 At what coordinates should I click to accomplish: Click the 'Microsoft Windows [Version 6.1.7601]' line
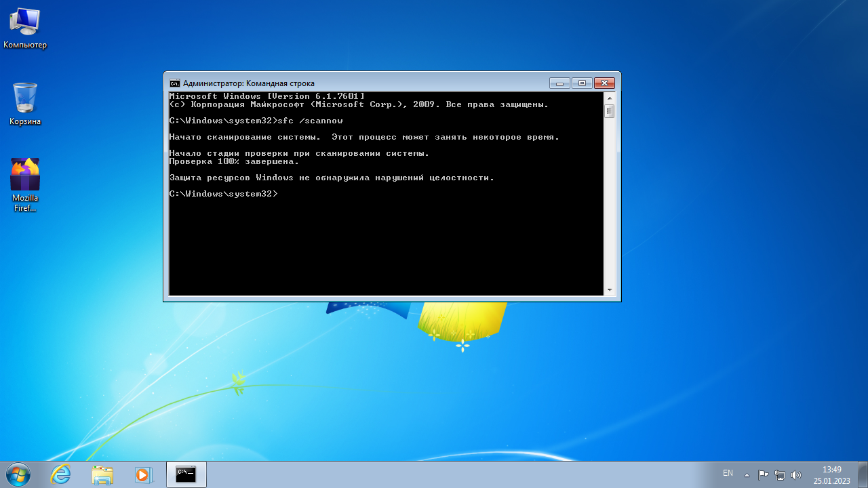point(267,96)
